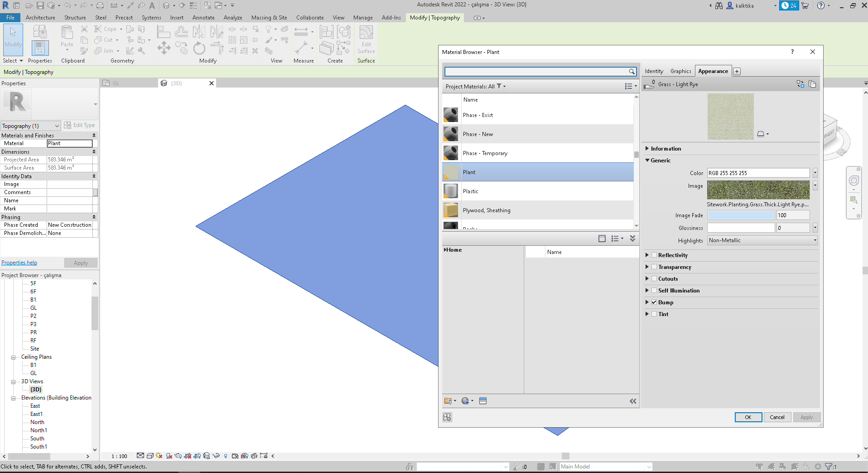The height and width of the screenshot is (473, 868).
Task: Open the Properties help link
Action: click(19, 263)
